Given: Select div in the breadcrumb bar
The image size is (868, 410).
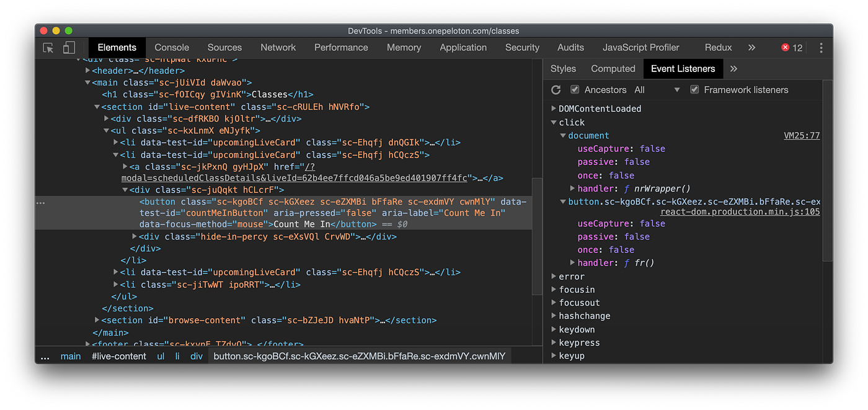Looking at the screenshot, I should pos(197,357).
